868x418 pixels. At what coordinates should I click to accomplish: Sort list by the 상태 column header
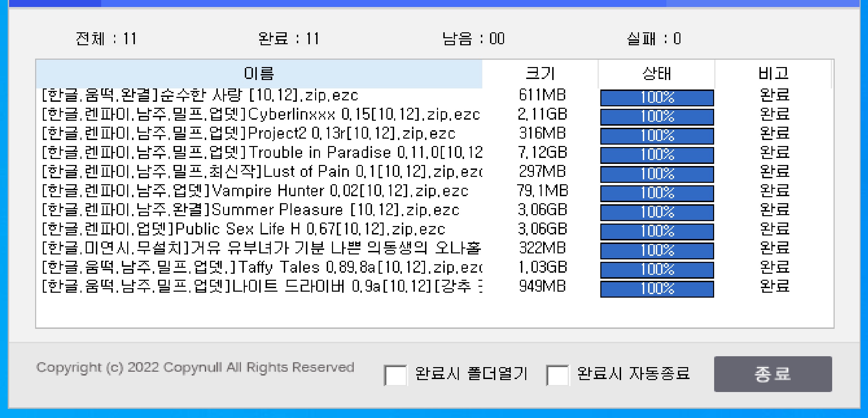tap(655, 74)
